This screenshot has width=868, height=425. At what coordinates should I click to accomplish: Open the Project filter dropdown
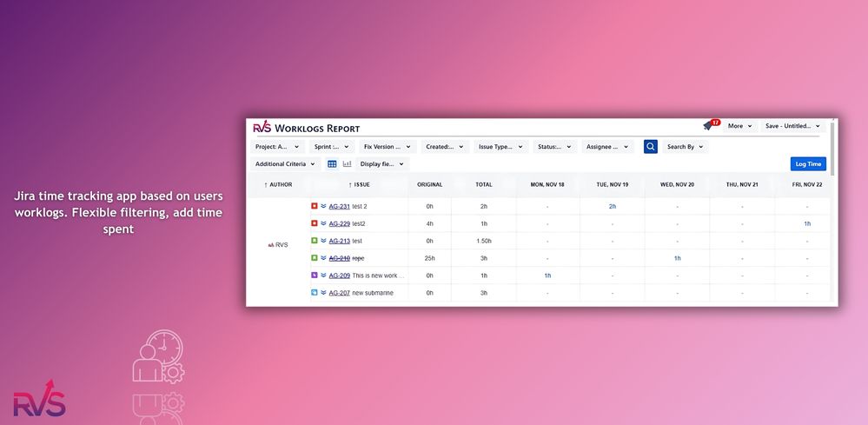(277, 147)
